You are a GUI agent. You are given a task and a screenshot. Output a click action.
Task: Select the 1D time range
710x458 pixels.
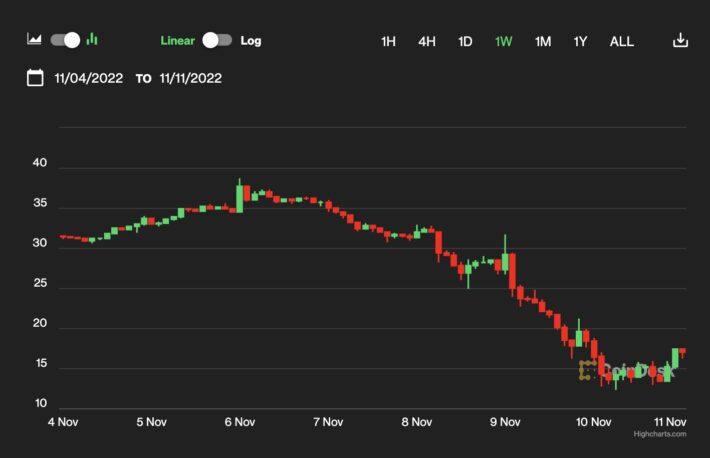(x=465, y=42)
